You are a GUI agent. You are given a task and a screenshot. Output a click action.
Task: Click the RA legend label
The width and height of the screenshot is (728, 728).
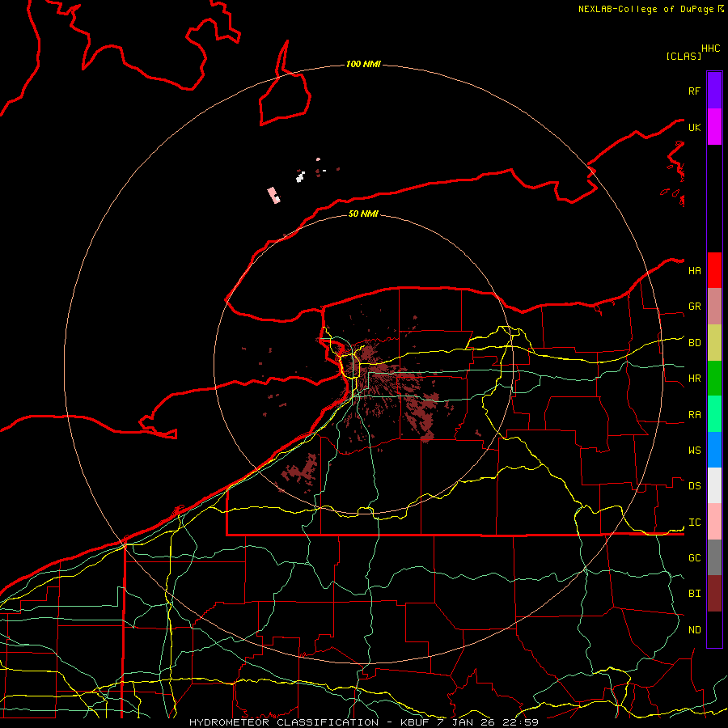pos(694,415)
